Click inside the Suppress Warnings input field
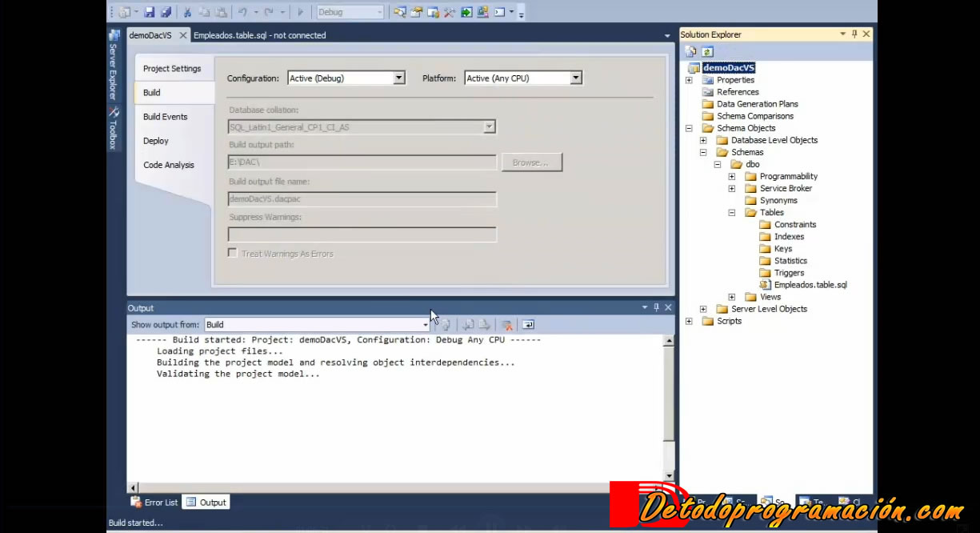 pos(362,235)
